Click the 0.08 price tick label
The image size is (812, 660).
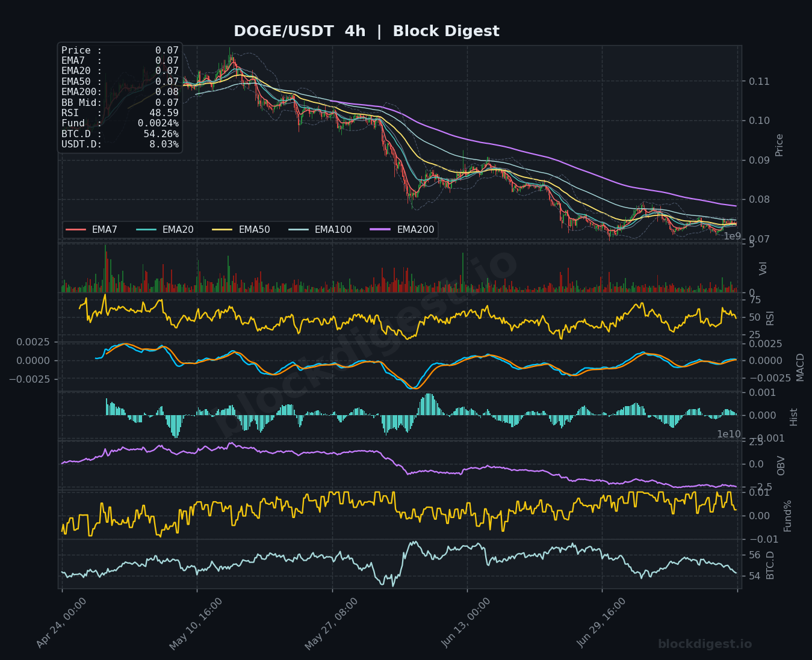[x=759, y=200]
